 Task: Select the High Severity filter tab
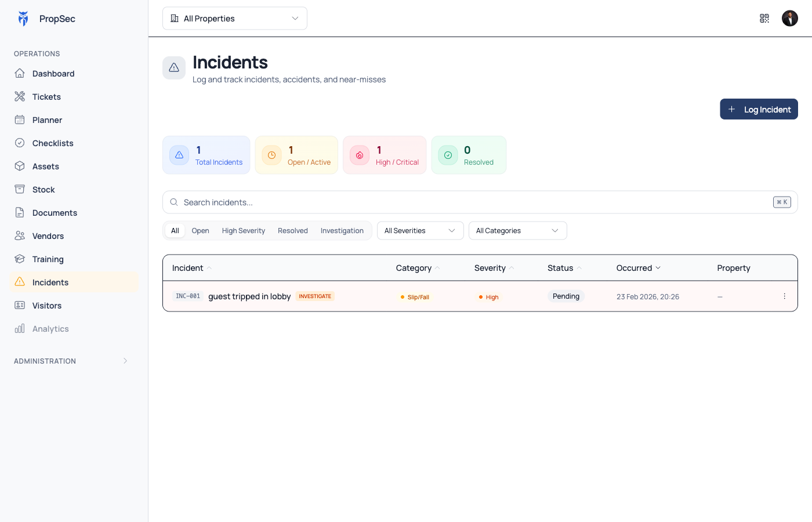(244, 231)
